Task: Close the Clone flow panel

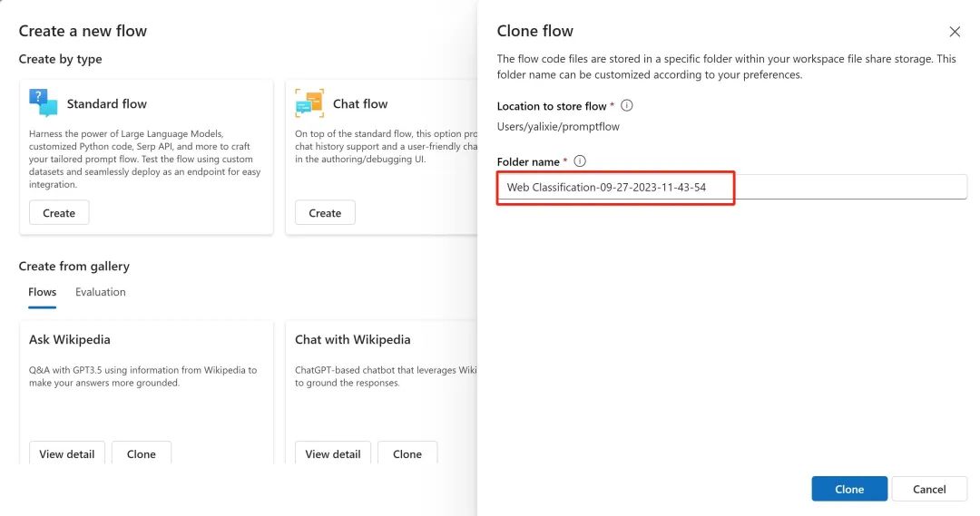Action: click(x=955, y=32)
